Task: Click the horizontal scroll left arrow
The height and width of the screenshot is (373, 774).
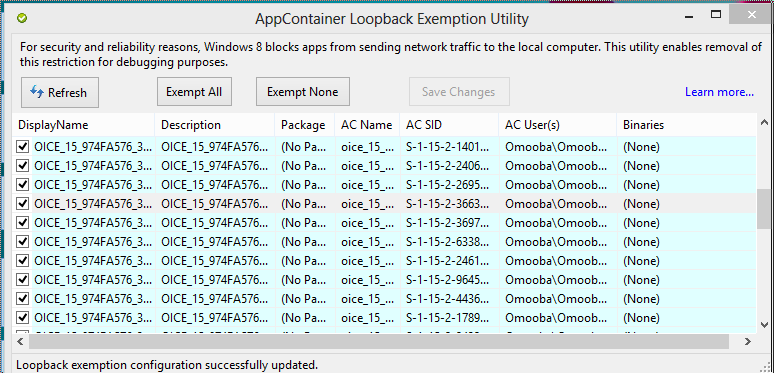Action: pyautogui.click(x=20, y=341)
